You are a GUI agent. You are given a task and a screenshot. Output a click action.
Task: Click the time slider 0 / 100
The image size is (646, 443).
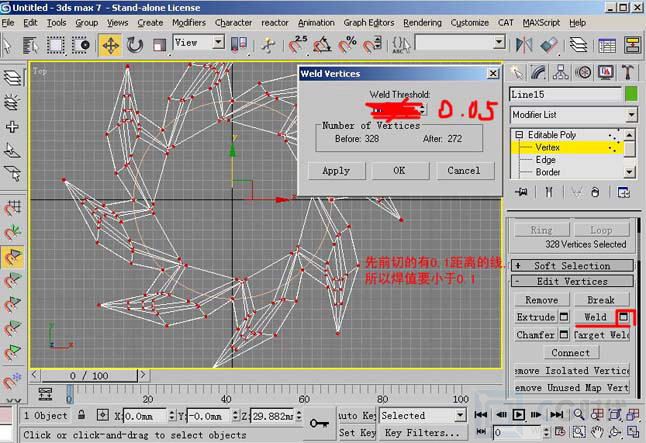pos(89,375)
